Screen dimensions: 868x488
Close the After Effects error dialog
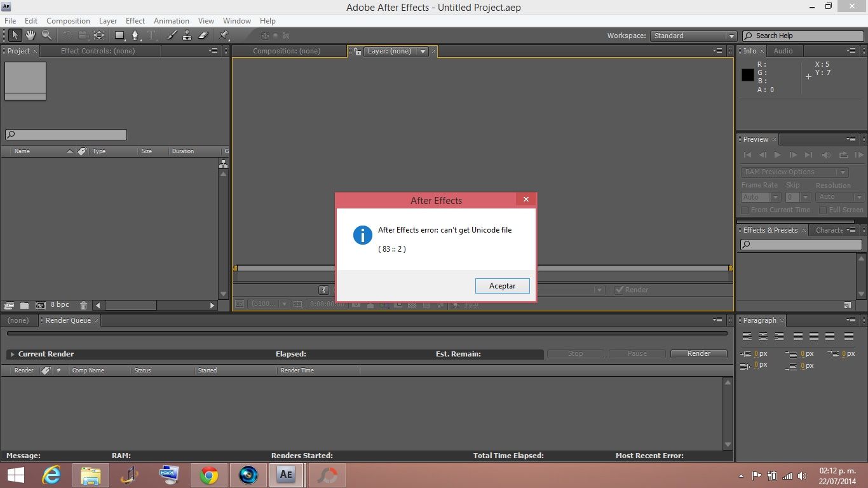(526, 200)
